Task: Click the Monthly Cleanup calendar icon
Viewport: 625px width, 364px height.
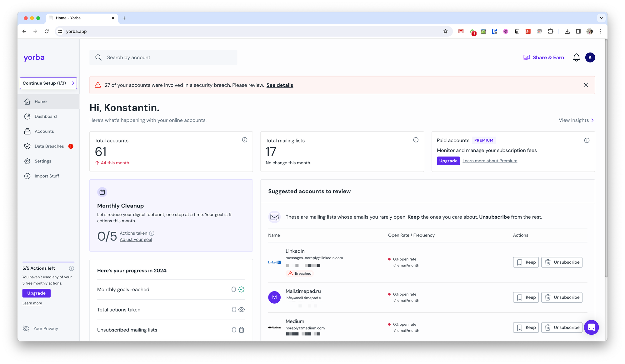Action: tap(102, 192)
